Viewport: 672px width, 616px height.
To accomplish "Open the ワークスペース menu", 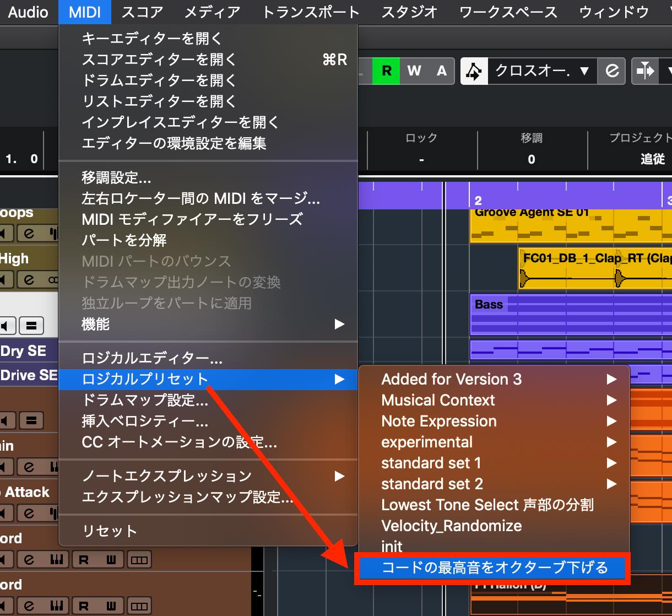I will pyautogui.click(x=508, y=12).
